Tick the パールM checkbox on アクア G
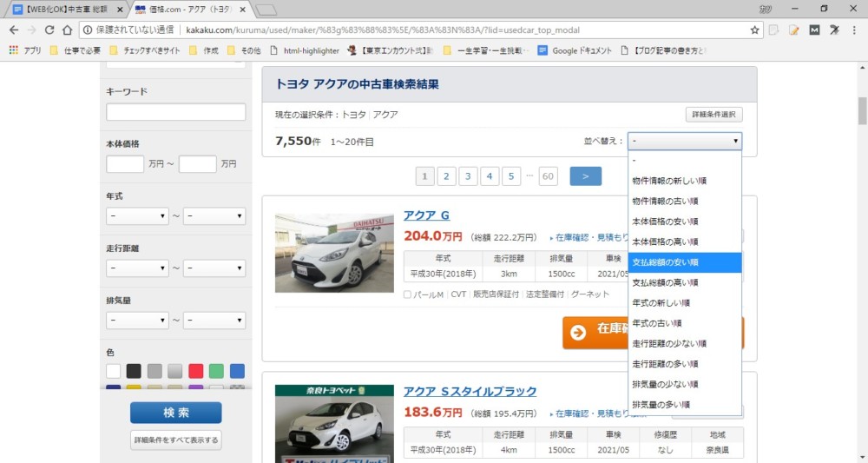 (407, 294)
